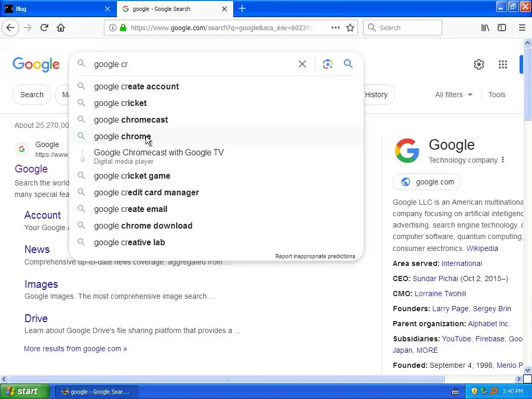Viewport: 532px width, 399px height.
Task: Choose suggestion google chromecast
Action: [x=216, y=120]
